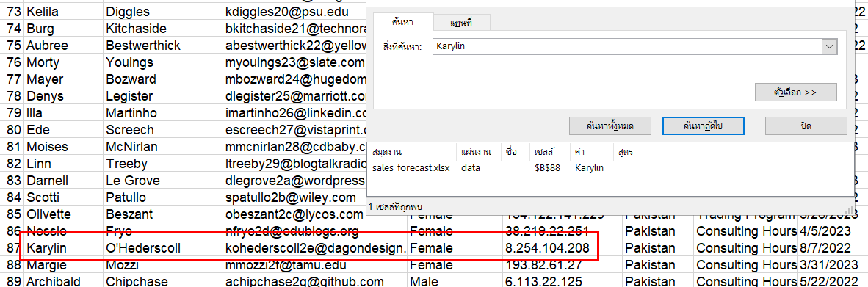Select IP cell 193.82.61.27
The image size is (868, 287).
tap(563, 266)
